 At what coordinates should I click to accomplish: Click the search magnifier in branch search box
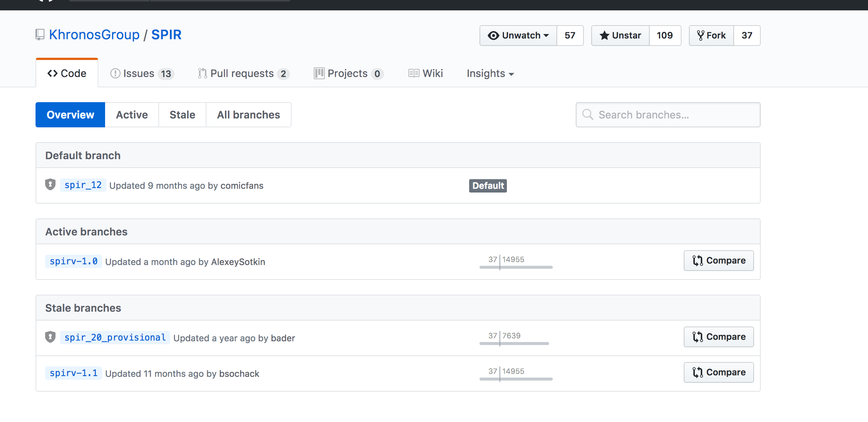(588, 115)
